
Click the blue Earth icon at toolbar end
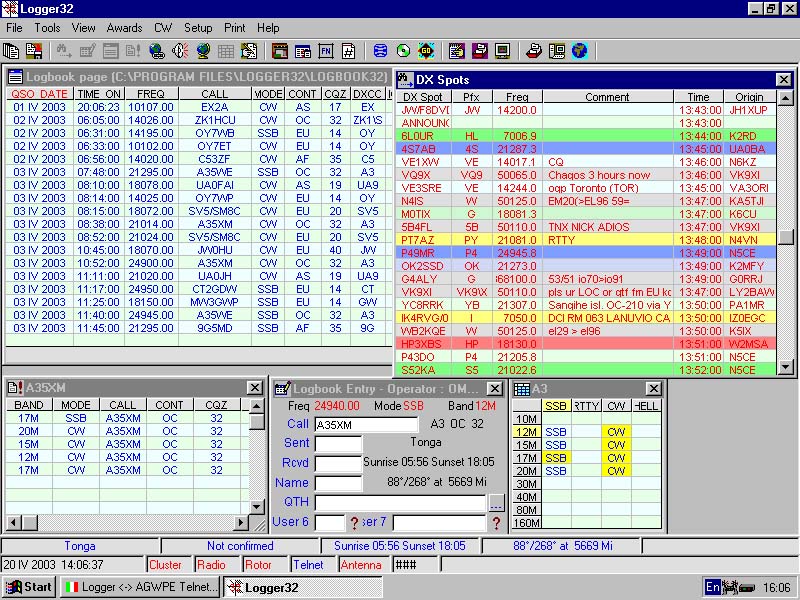[580, 51]
